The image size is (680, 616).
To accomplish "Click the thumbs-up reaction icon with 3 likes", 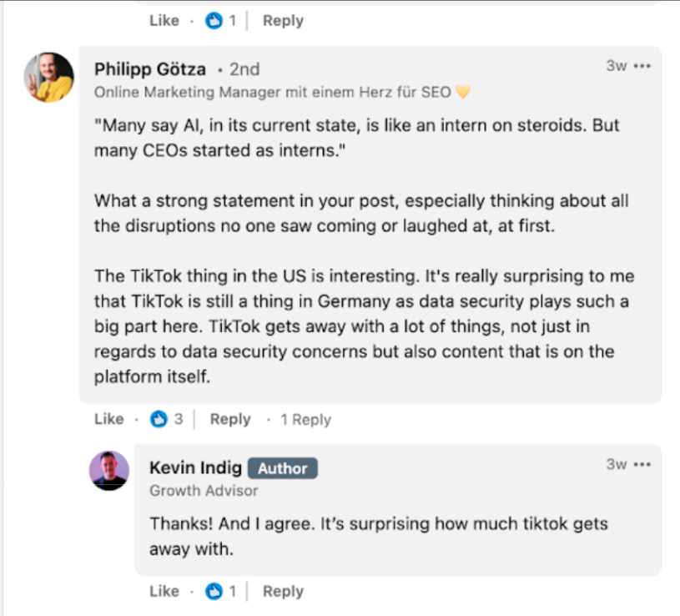I will coord(159,419).
